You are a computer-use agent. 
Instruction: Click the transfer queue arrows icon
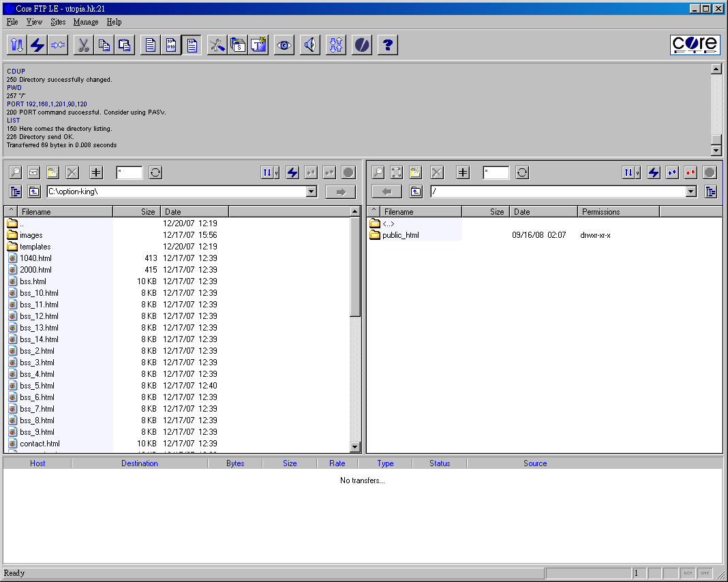click(336, 45)
